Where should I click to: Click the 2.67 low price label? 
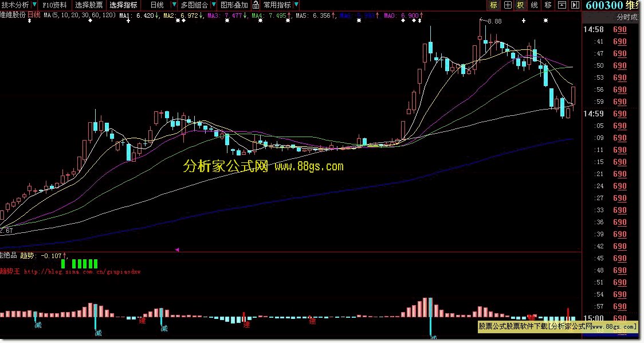point(6,231)
